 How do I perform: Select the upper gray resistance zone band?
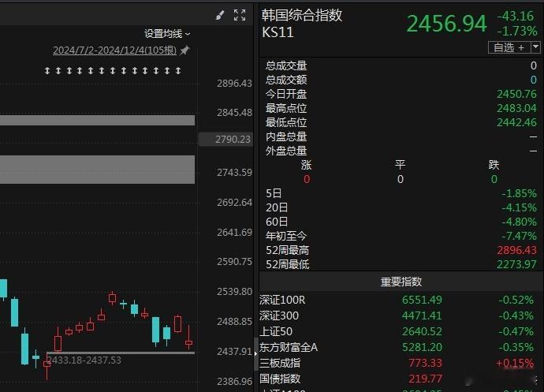[x=97, y=121]
